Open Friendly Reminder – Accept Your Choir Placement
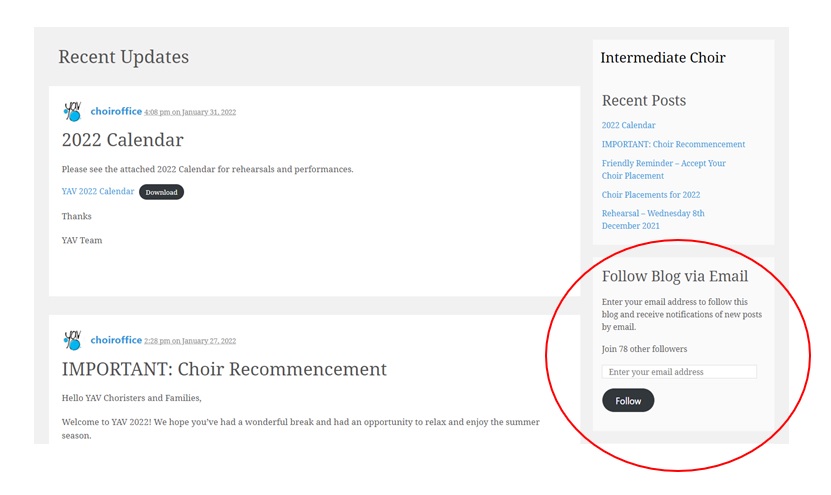The height and width of the screenshot is (495, 831). (x=664, y=170)
